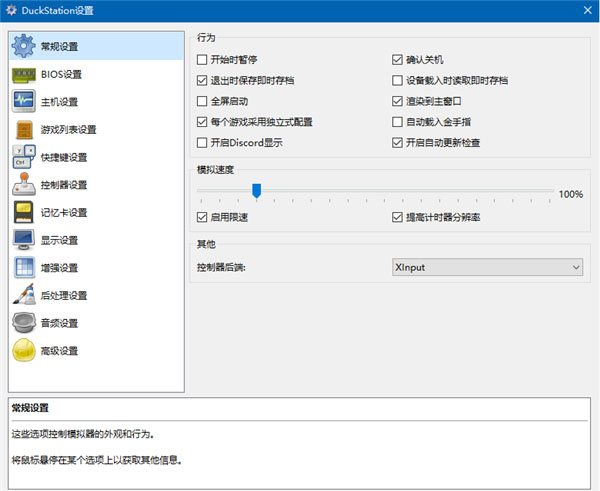Uncheck the 确认关机 option
The width and height of the screenshot is (600, 491).
click(398, 60)
